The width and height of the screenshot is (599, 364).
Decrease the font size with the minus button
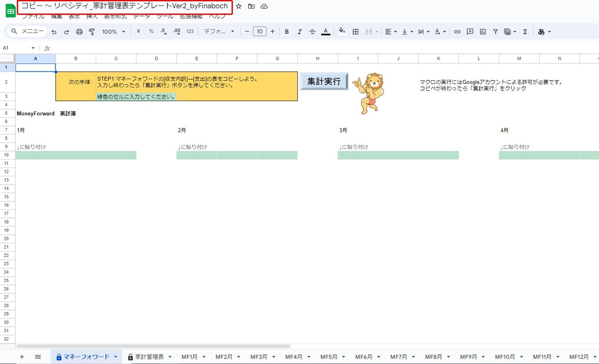(x=247, y=32)
